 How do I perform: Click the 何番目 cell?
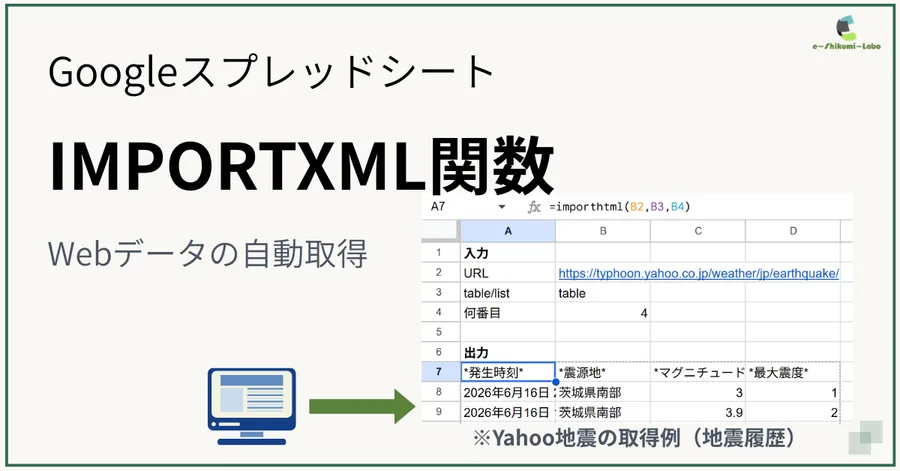tap(508, 313)
